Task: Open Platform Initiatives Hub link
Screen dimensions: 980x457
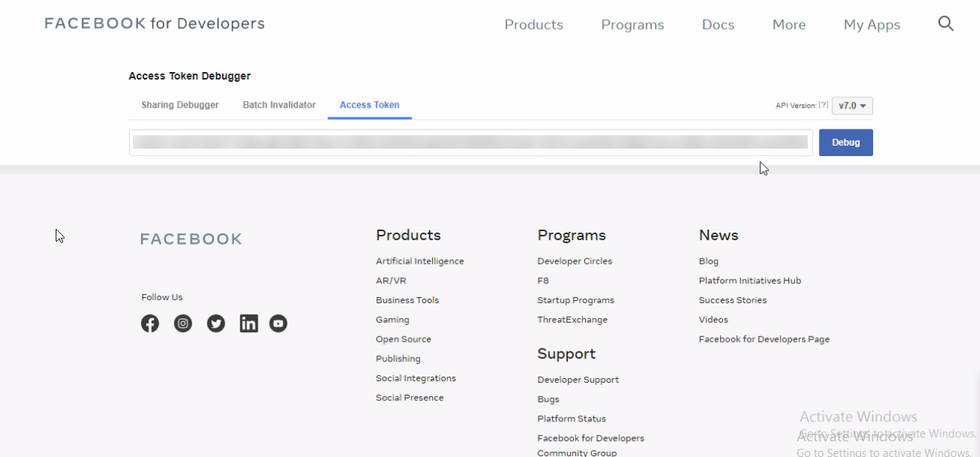Action: tap(750, 281)
